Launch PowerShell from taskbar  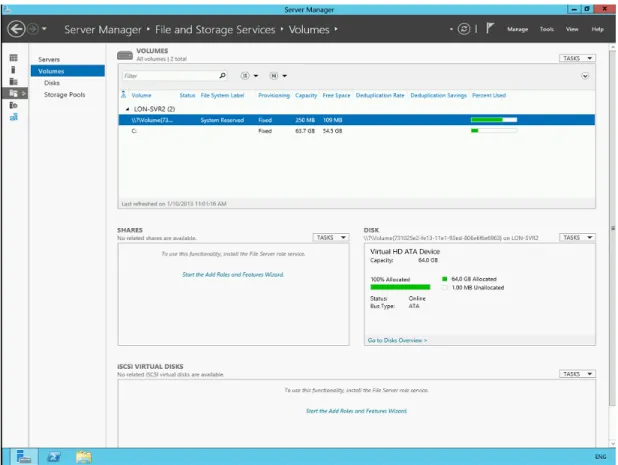coord(54,457)
